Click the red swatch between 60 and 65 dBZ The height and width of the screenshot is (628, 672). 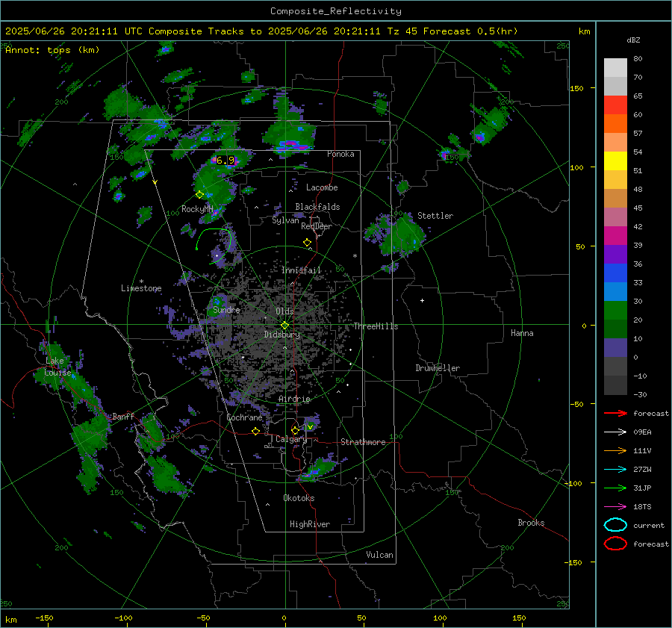pyautogui.click(x=615, y=105)
